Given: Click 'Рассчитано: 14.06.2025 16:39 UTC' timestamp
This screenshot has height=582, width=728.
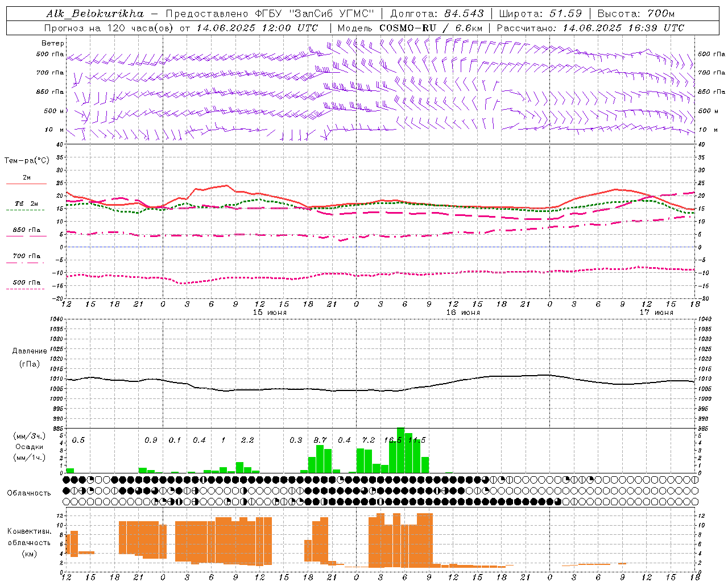Looking at the screenshot, I should pos(590,28).
